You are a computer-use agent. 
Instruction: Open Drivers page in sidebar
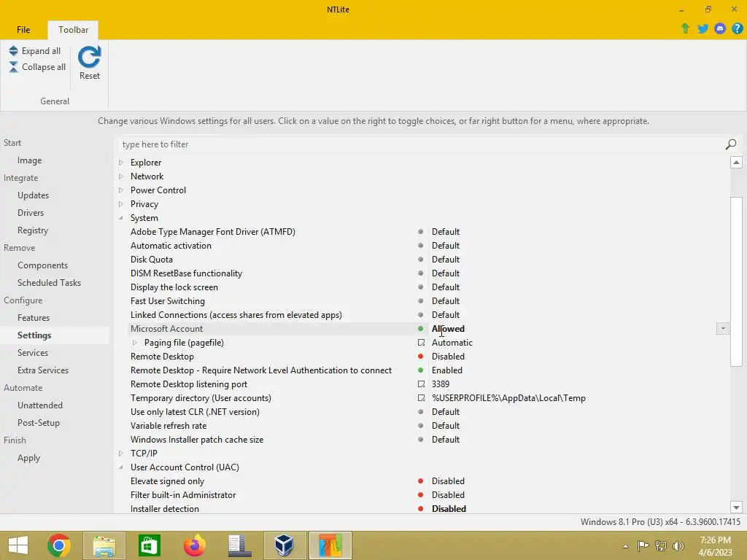[31, 213]
